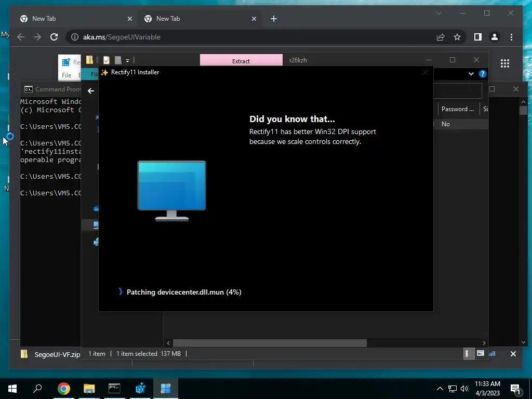
Task: Open File Explorer from the taskbar
Action: coord(89,388)
